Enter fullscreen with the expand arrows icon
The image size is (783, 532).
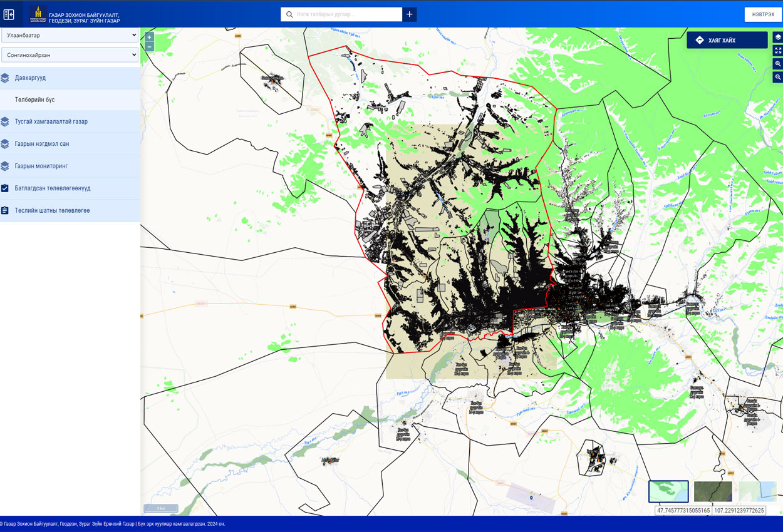tap(777, 51)
